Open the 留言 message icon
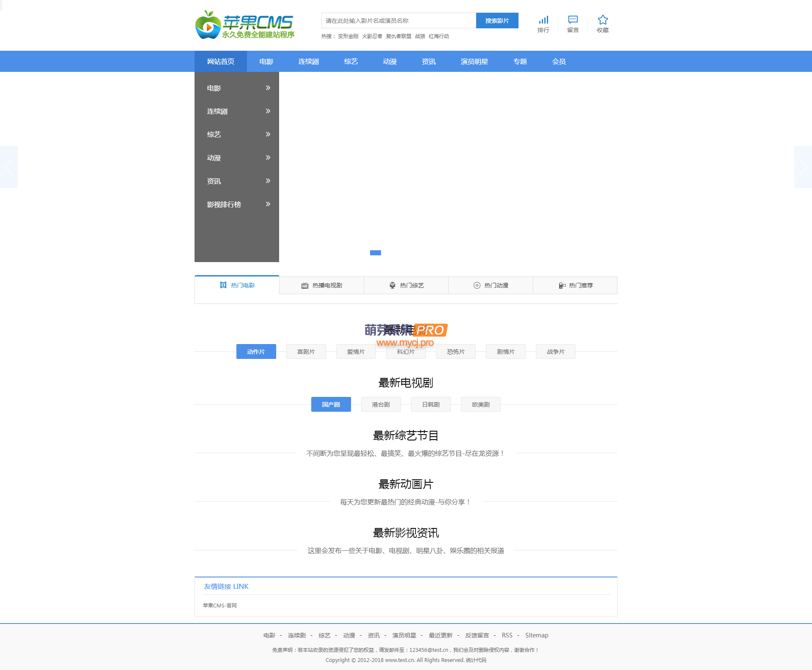The width and height of the screenshot is (812, 670). coord(573,24)
